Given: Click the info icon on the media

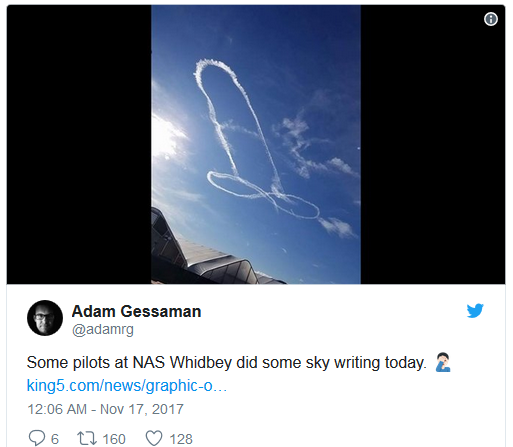Looking at the screenshot, I should [490, 19].
